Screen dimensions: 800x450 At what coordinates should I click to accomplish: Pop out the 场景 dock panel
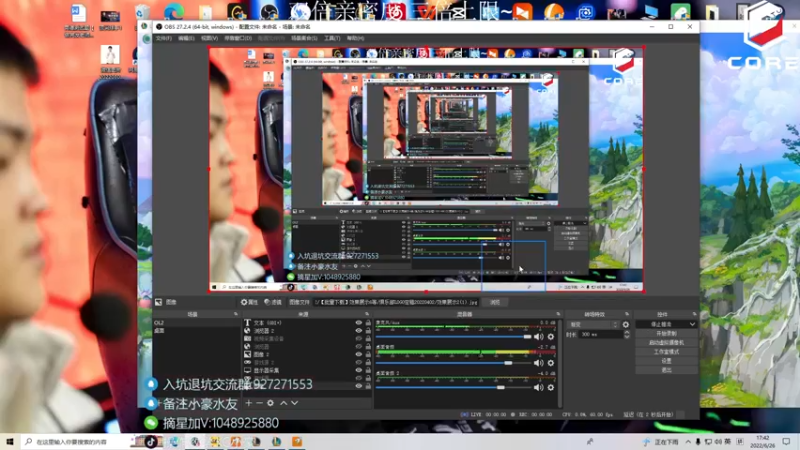pyautogui.click(x=236, y=314)
